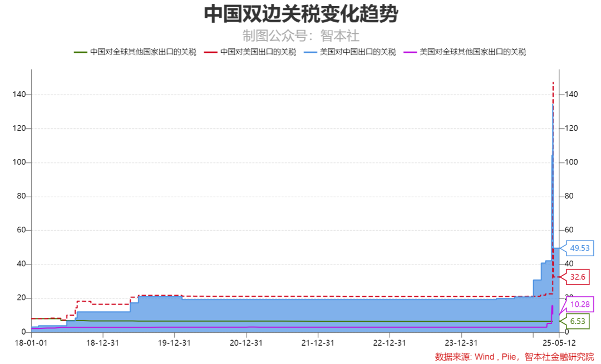The image size is (601, 364).
Task: Click left y-axis label 80
Action: (21, 196)
